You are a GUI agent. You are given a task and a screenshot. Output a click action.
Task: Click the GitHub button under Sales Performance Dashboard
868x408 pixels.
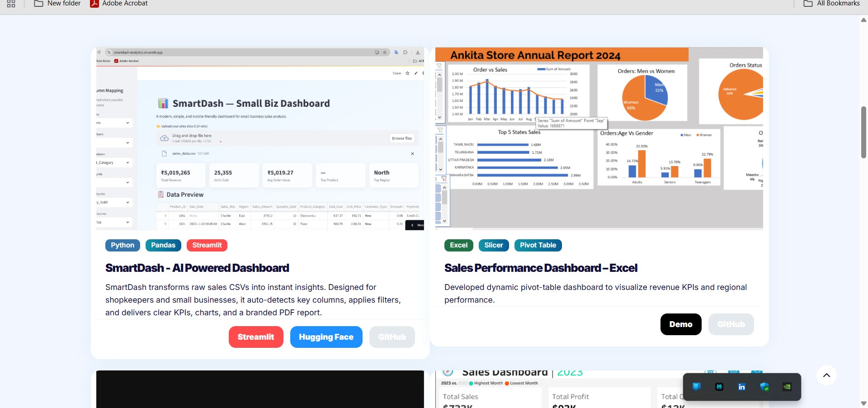pyautogui.click(x=731, y=324)
